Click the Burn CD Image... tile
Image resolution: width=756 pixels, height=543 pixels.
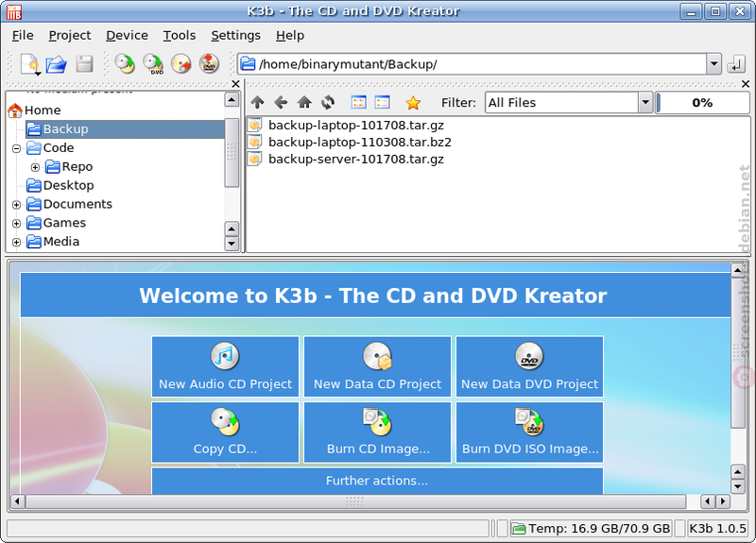pyautogui.click(x=377, y=433)
